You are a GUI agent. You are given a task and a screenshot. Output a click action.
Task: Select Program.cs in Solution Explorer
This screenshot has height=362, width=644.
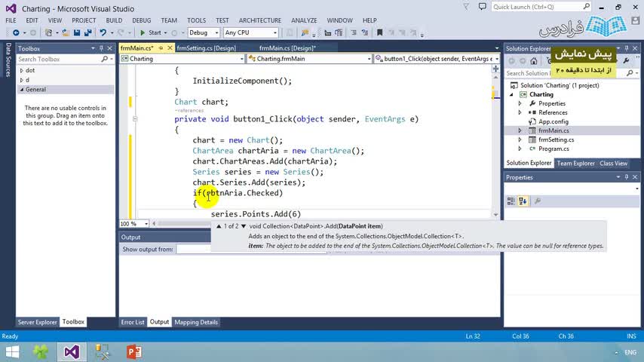(554, 149)
